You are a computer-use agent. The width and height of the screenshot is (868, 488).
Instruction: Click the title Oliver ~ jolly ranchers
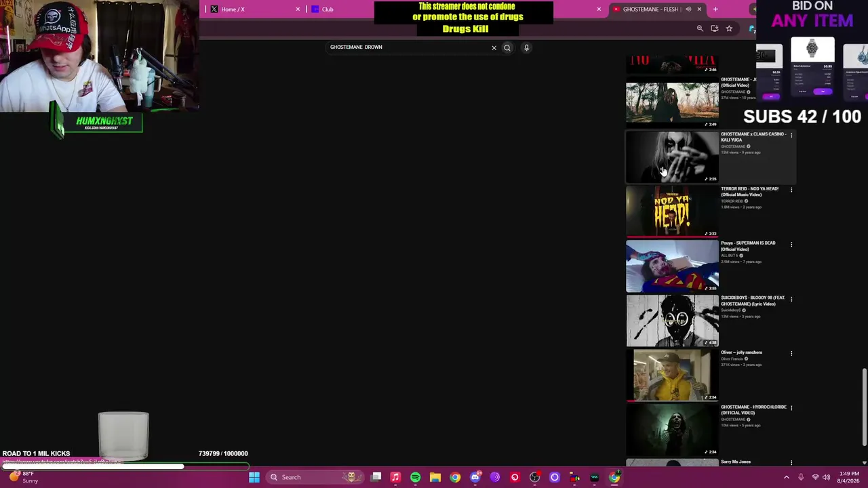(x=741, y=352)
